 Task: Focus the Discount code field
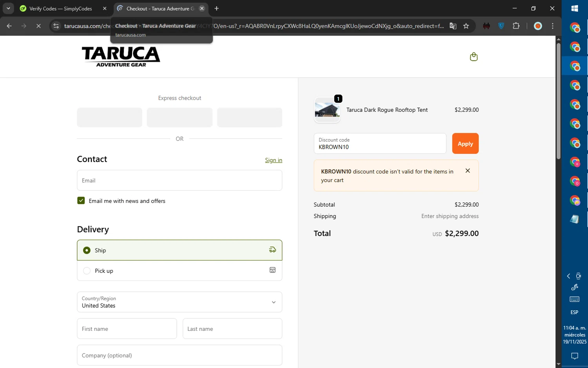point(380,144)
